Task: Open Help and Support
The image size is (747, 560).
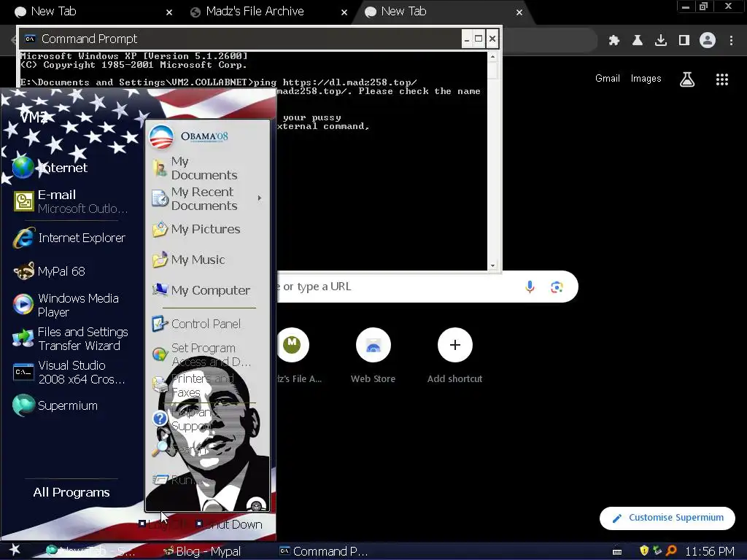Action: click(x=185, y=419)
